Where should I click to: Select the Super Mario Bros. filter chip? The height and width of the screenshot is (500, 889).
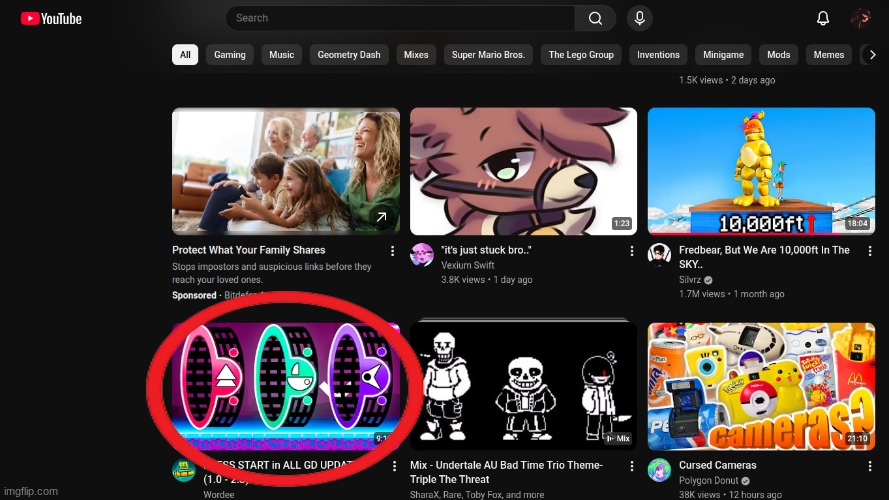tap(488, 55)
